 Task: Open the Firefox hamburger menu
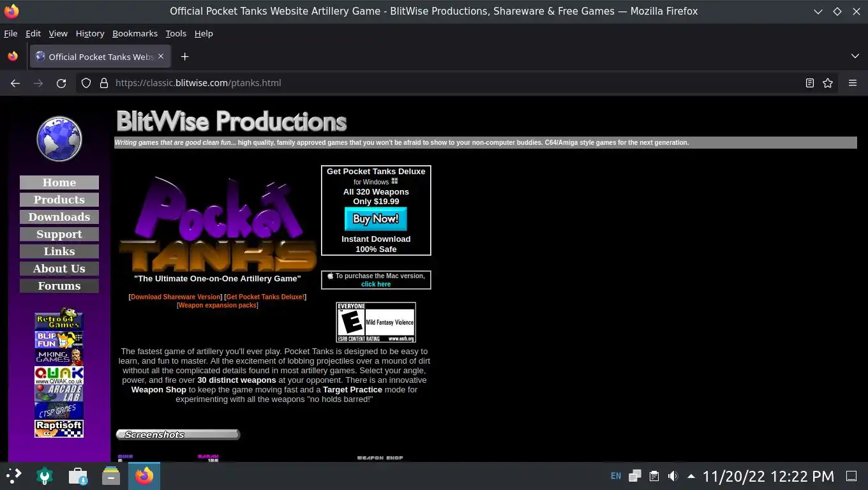[853, 83]
